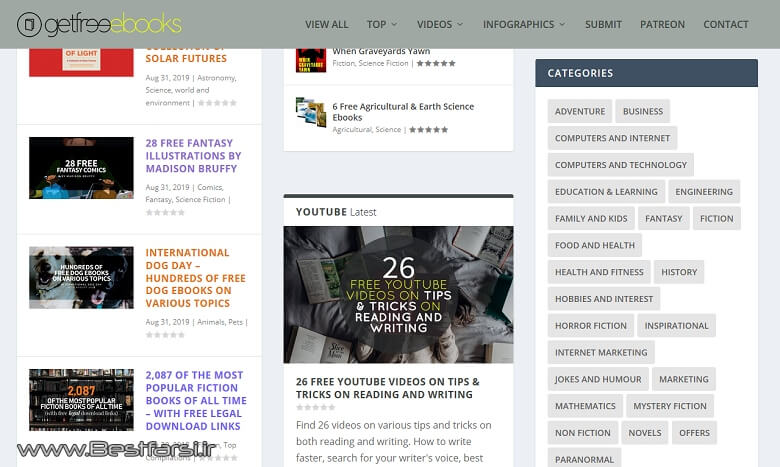Select the ADVENTURE category tag
Viewport: 780px width, 467px height.
(x=580, y=111)
